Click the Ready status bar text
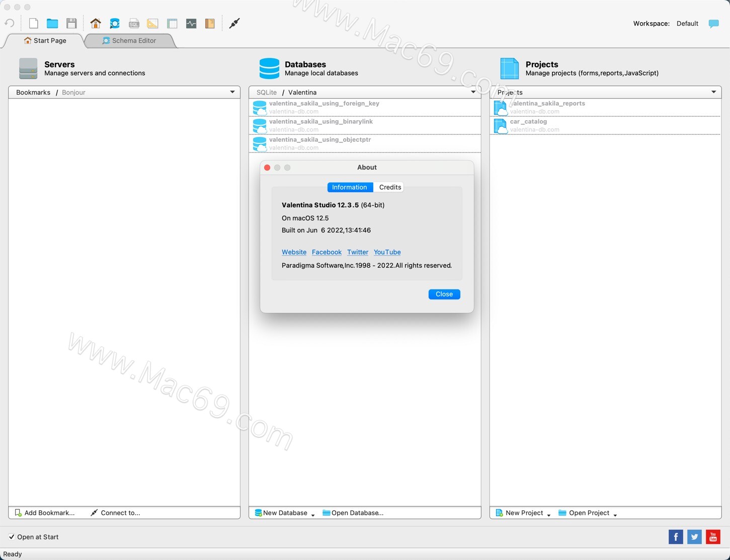The image size is (730, 560). tap(13, 554)
